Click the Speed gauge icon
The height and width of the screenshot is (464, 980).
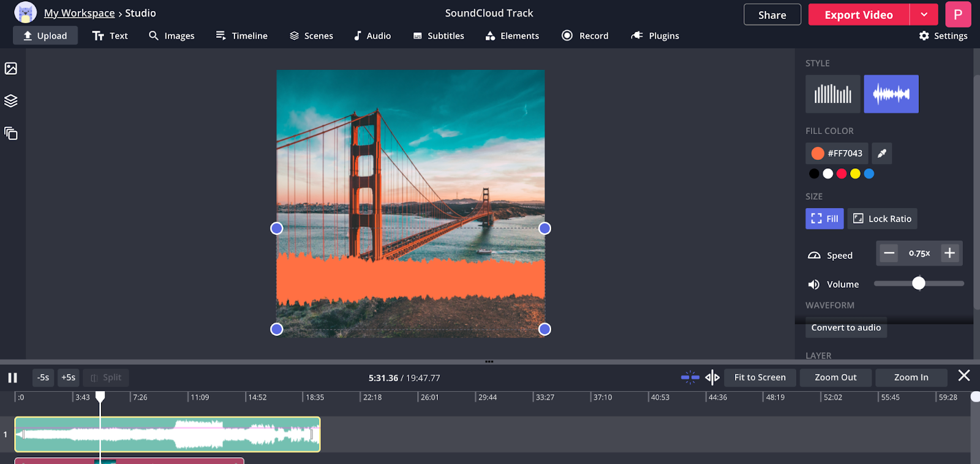pos(814,256)
